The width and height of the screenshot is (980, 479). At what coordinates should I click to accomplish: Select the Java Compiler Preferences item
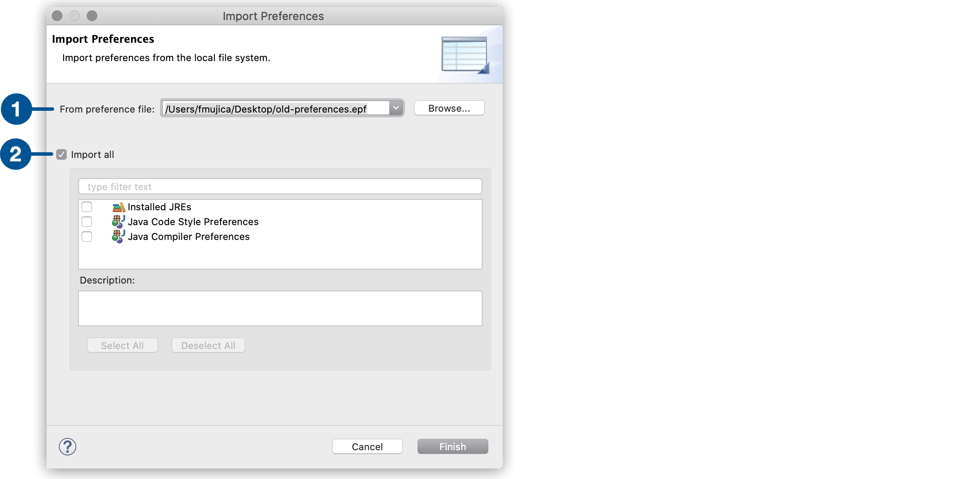coord(187,236)
